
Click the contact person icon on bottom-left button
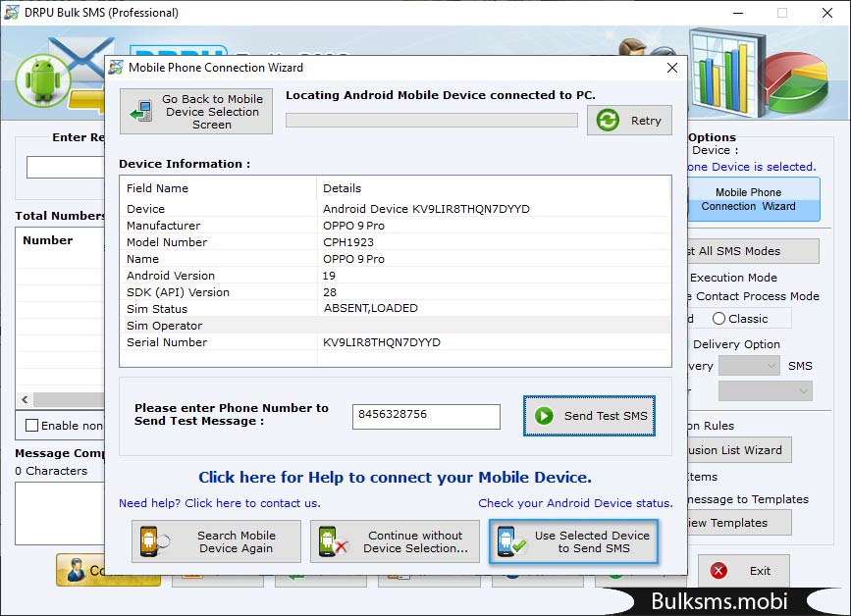pyautogui.click(x=76, y=571)
